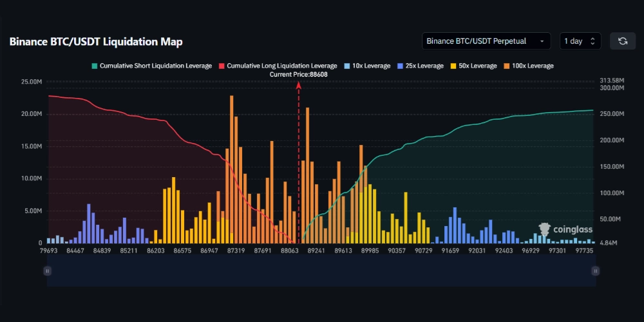Hide the 25x Leverage series
The height and width of the screenshot is (322, 644).
click(422, 66)
